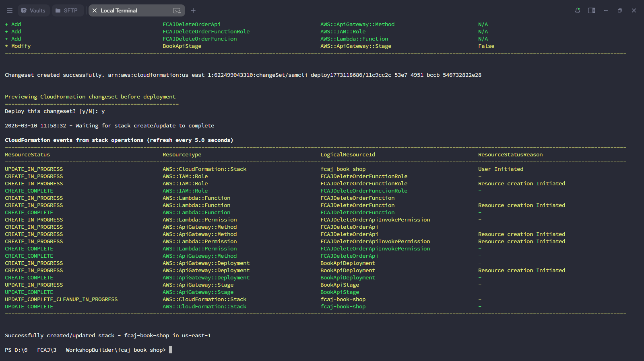Click 'FCAJDeleteOrderFunctionRole' in the Add changeset row
Screen dimensions: 644x361
[x=206, y=31]
